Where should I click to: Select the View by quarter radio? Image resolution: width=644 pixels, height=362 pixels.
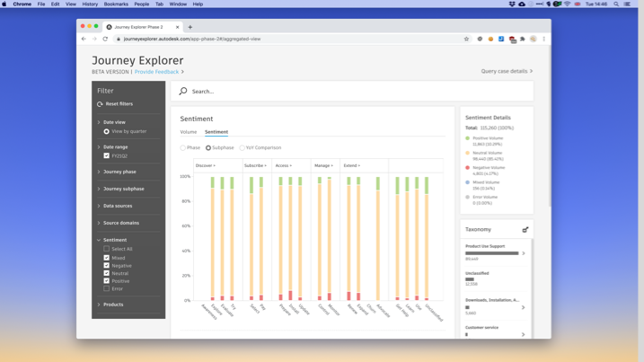coord(106,131)
